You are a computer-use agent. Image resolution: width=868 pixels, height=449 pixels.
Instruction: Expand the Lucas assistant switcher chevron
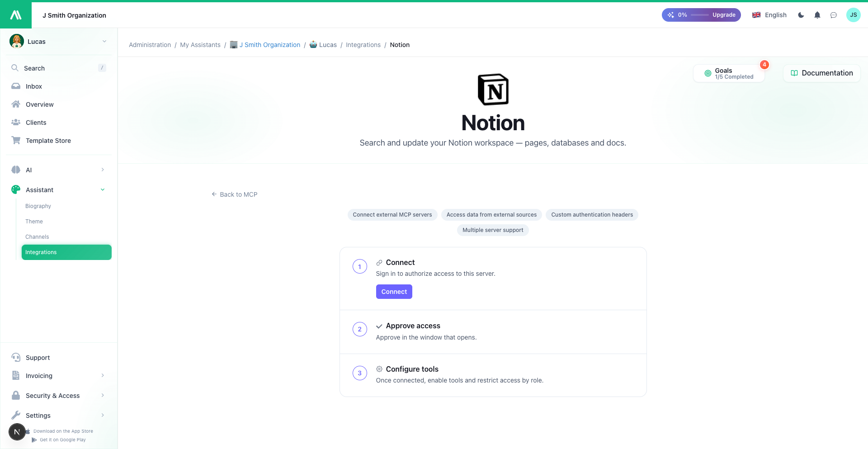pos(104,41)
